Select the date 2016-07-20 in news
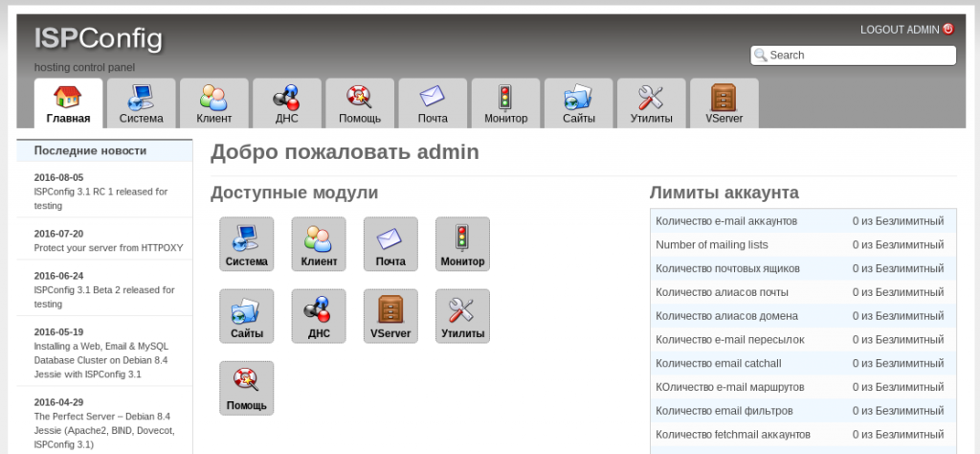Screen dimensions: 980x454 point(58,234)
